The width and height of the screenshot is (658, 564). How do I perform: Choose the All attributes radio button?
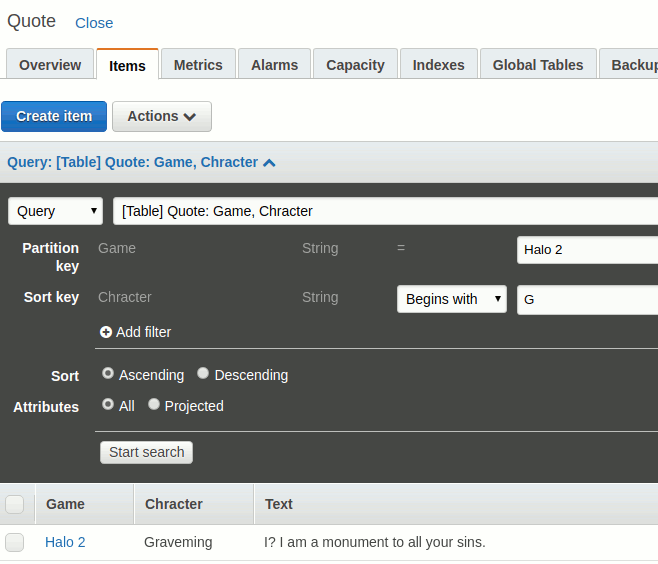click(x=108, y=405)
